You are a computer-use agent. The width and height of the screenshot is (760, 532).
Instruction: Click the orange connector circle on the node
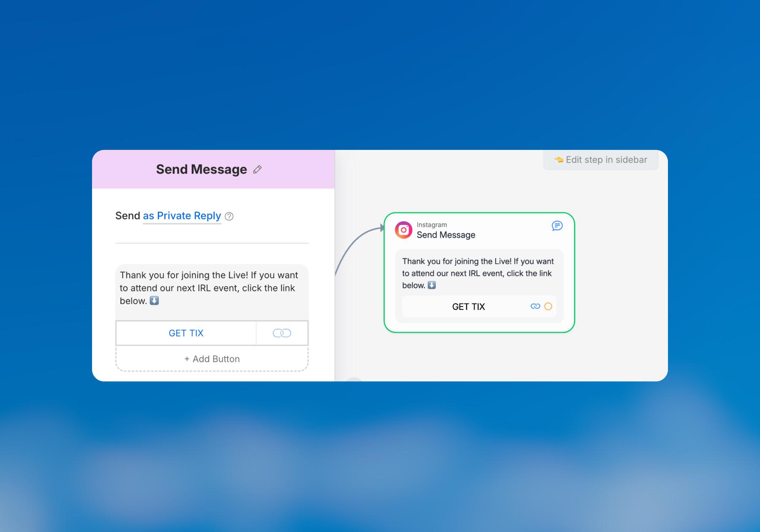point(548,307)
